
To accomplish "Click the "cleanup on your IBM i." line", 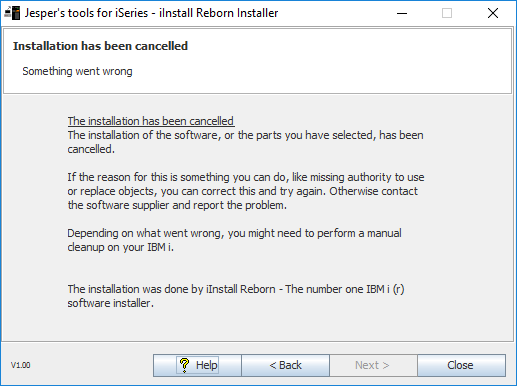I will [x=121, y=247].
